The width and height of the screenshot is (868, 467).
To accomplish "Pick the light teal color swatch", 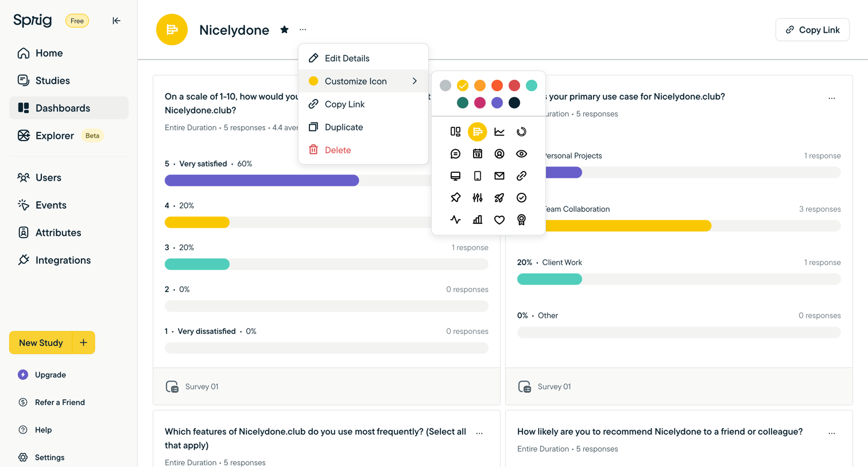I will pos(532,85).
